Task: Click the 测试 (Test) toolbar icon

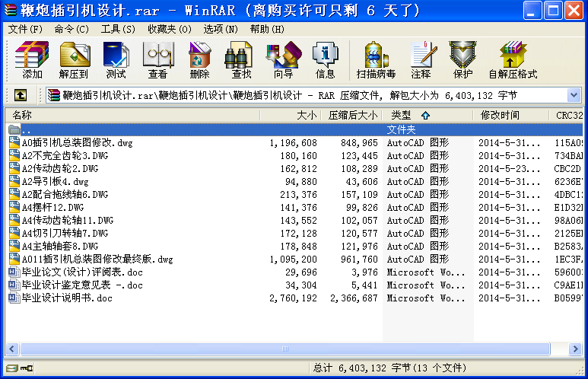Action: [x=116, y=60]
